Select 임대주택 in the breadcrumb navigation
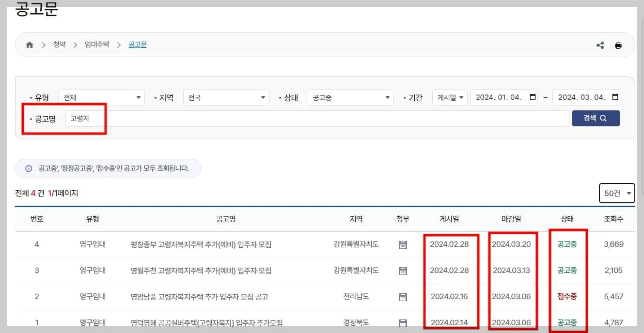 click(x=96, y=45)
